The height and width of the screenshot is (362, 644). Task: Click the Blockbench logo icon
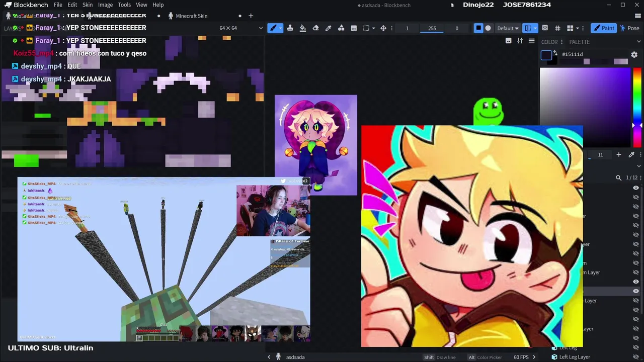(8, 5)
